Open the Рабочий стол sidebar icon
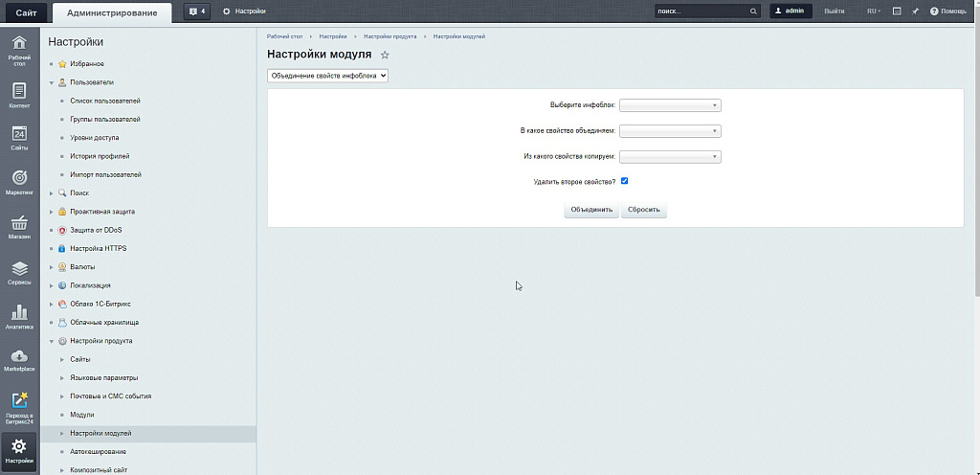This screenshot has width=980, height=475. point(19,49)
